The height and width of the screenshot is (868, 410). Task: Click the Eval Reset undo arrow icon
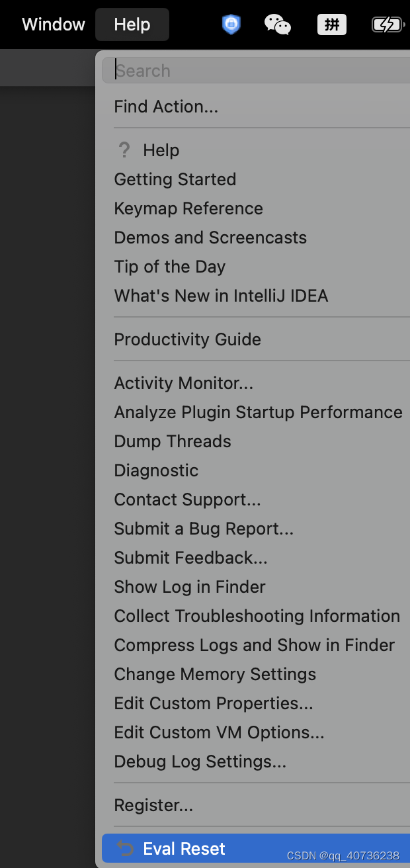click(124, 849)
